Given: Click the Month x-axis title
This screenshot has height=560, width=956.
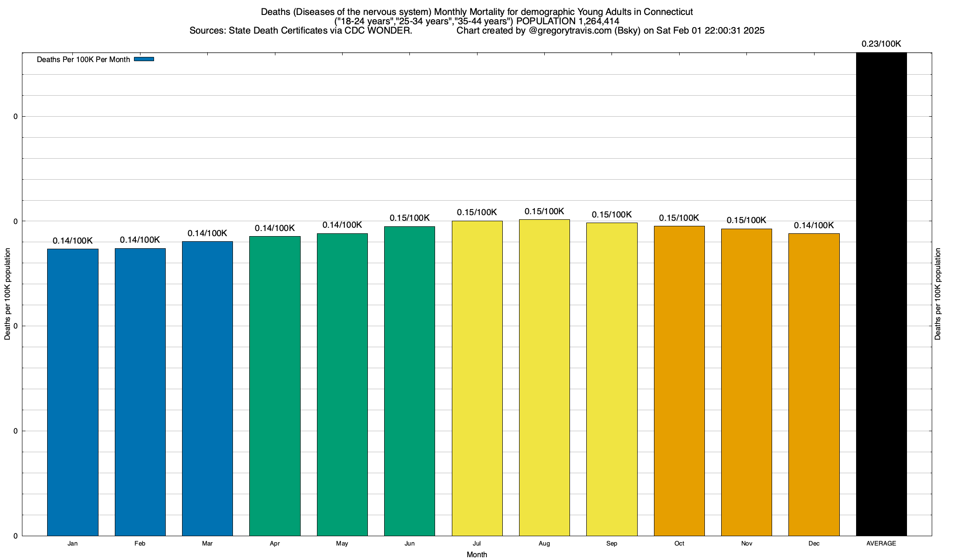Looking at the screenshot, I should 477,554.
